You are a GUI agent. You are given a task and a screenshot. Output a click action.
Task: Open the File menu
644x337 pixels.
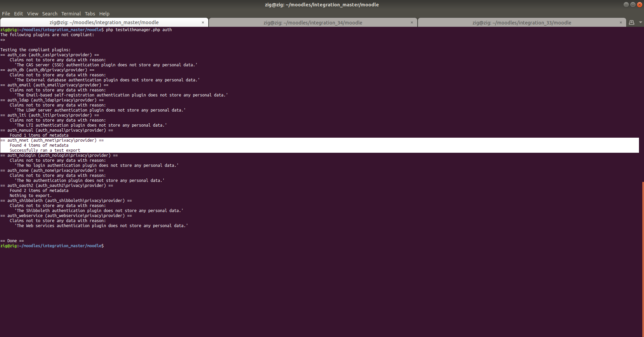coord(6,14)
